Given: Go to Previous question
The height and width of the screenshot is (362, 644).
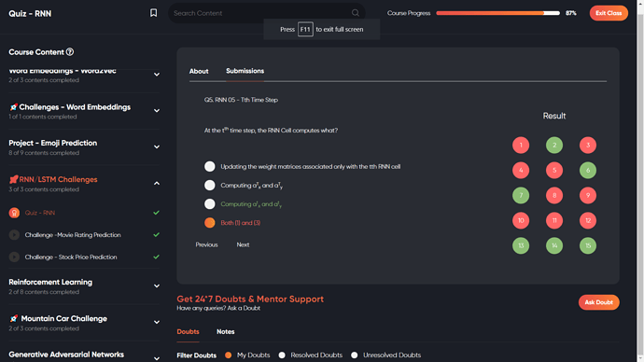Looking at the screenshot, I should (206, 244).
